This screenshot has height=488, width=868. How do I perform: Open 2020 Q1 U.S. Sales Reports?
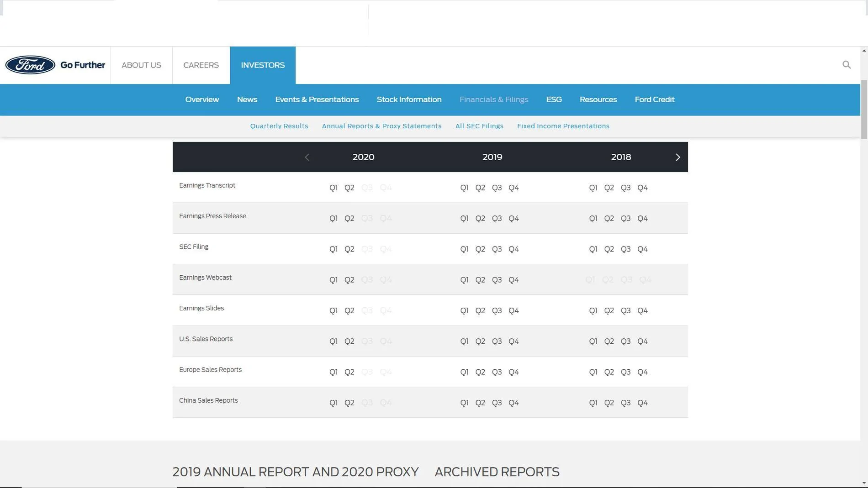tap(333, 341)
